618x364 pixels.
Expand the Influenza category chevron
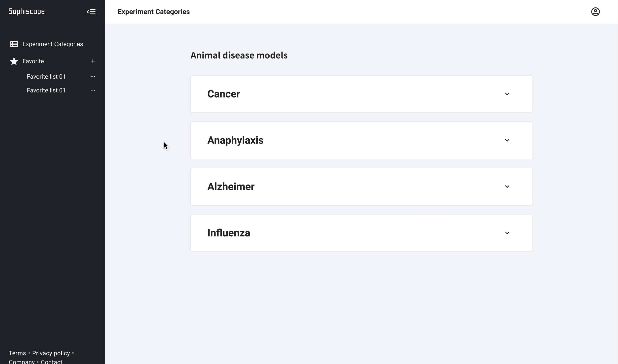coord(507,233)
